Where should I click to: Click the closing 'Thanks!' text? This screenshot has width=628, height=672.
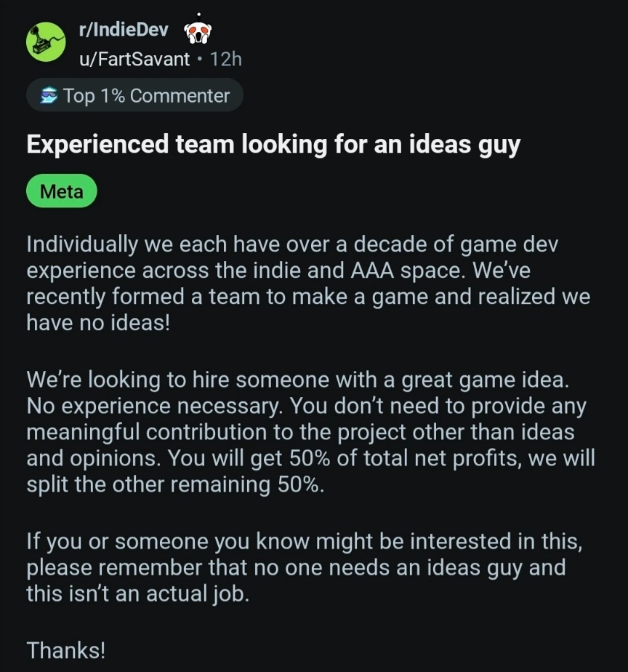click(x=66, y=649)
